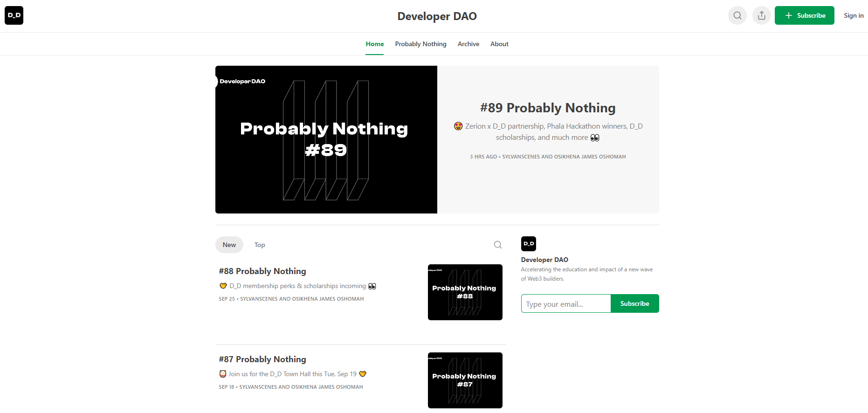Open the #87 Probably Nothing post title
Viewport: 868px width, 413px height.
point(262,359)
